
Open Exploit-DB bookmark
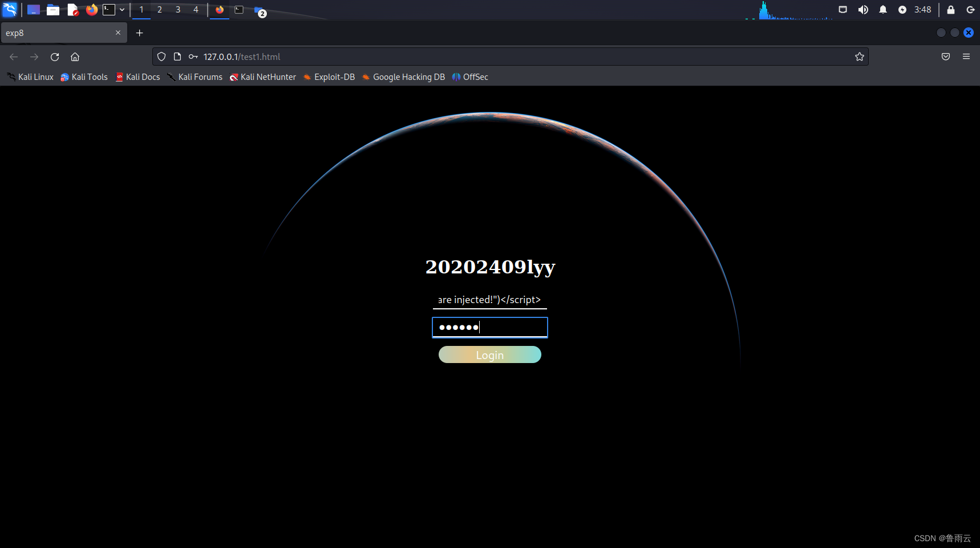pos(329,77)
